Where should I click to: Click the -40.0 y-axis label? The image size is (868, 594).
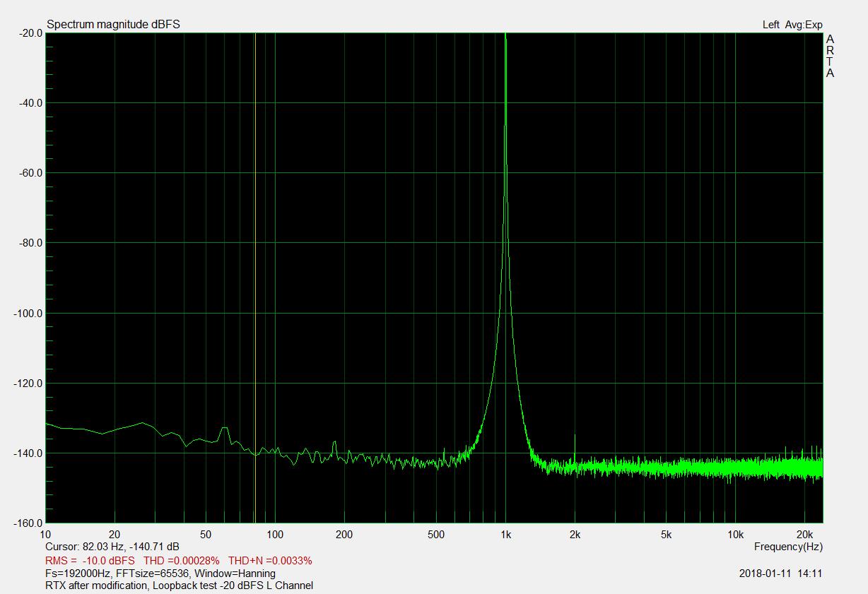[x=31, y=102]
